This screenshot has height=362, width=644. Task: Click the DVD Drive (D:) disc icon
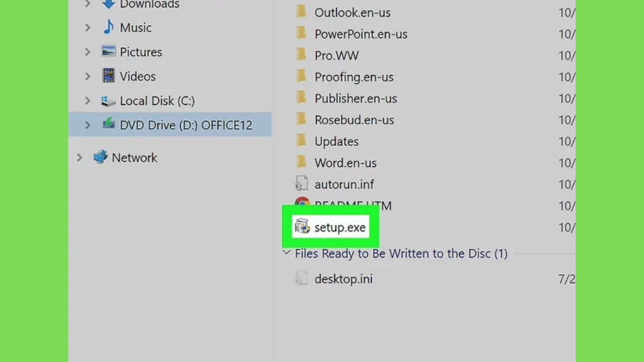click(x=108, y=124)
